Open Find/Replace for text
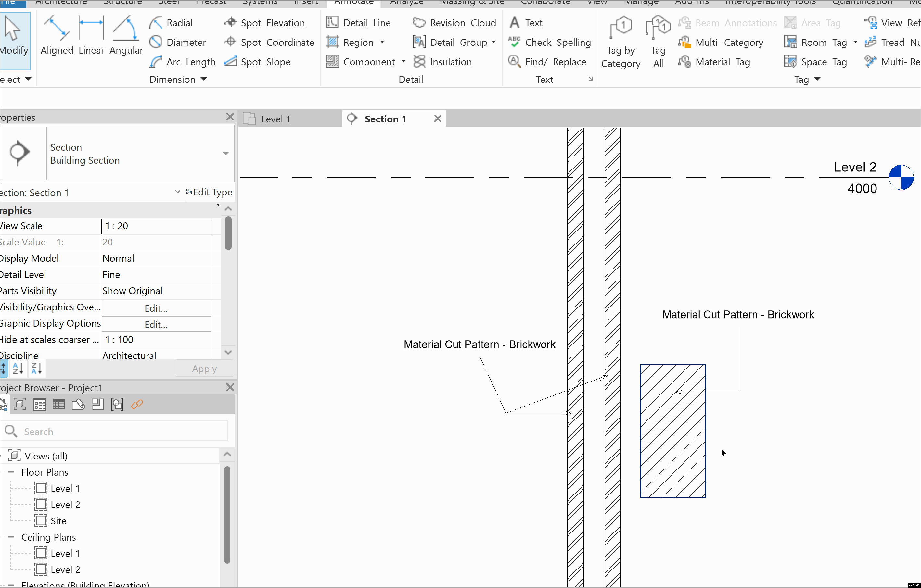This screenshot has width=921, height=588. pos(547,62)
